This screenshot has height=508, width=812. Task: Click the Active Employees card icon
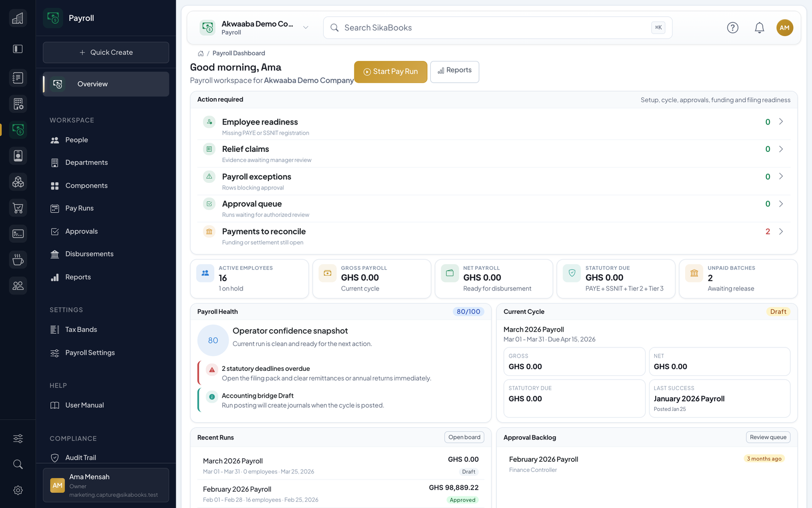point(205,273)
